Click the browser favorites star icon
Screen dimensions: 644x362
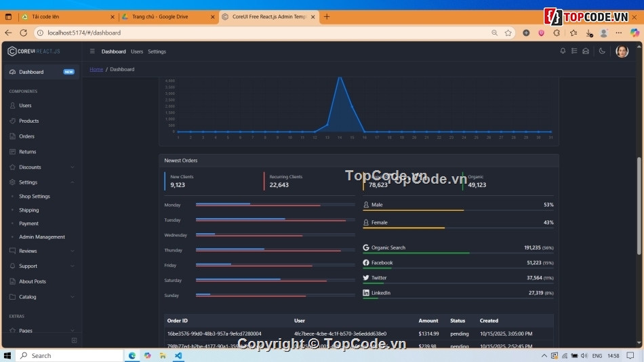(508, 33)
